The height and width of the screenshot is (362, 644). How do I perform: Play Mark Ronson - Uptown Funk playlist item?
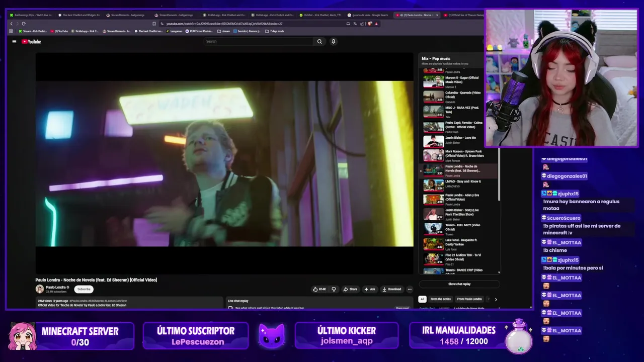(x=459, y=156)
